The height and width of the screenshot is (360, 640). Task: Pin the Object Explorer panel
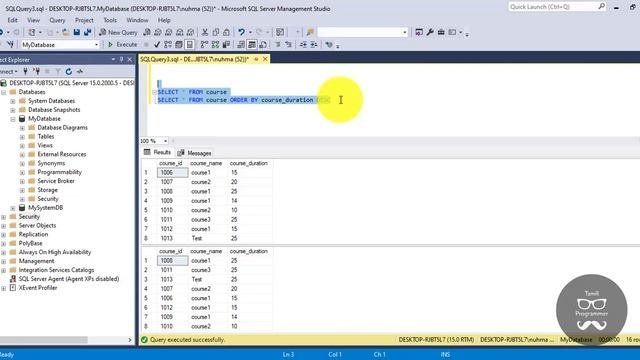pos(121,60)
